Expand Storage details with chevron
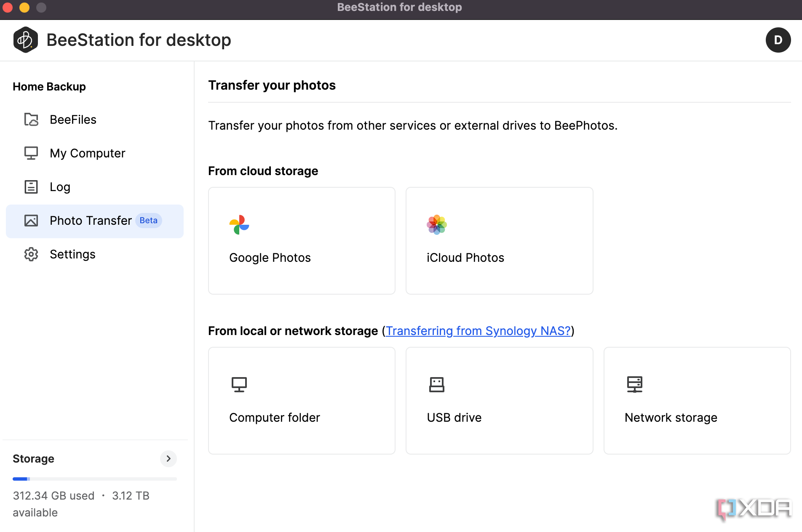 click(x=168, y=459)
